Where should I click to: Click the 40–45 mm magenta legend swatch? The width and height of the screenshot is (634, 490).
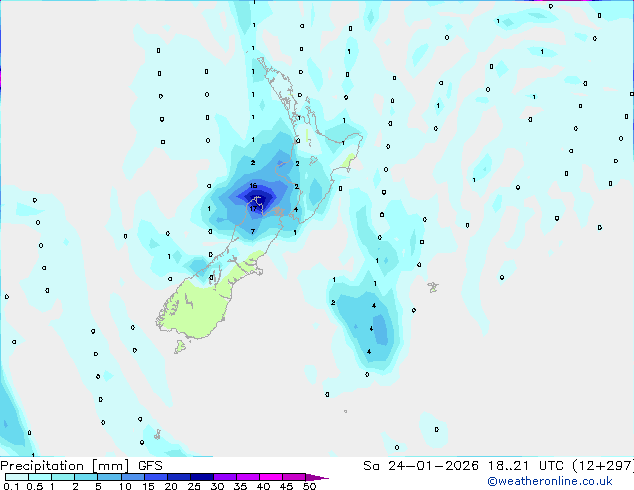pyautogui.click(x=271, y=477)
